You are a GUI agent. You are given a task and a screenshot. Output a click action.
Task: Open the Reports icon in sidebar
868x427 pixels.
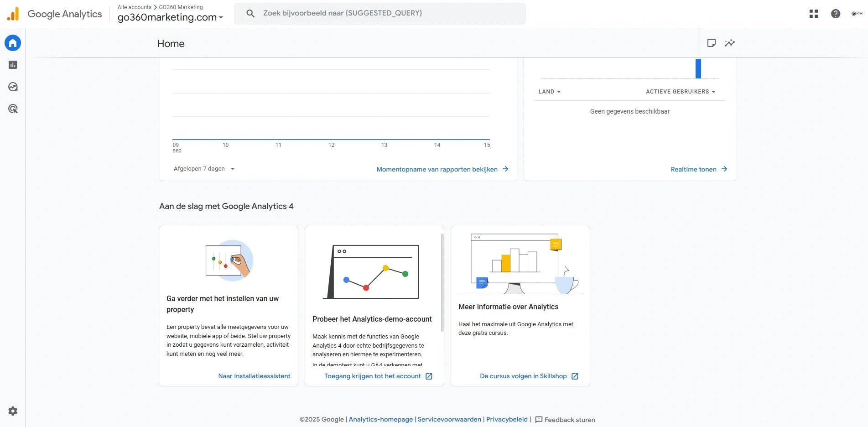tap(13, 65)
